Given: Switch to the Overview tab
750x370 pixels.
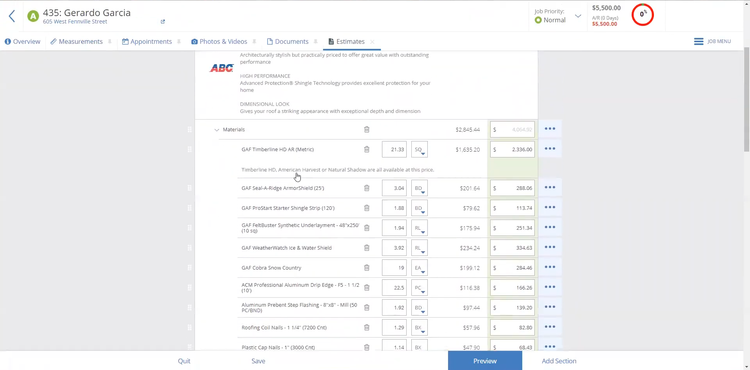Looking at the screenshot, I should point(22,42).
